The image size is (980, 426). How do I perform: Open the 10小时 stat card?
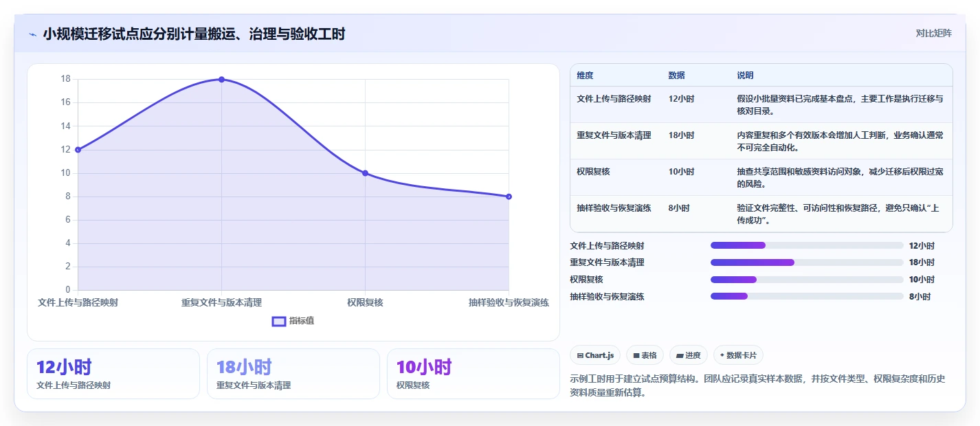474,374
